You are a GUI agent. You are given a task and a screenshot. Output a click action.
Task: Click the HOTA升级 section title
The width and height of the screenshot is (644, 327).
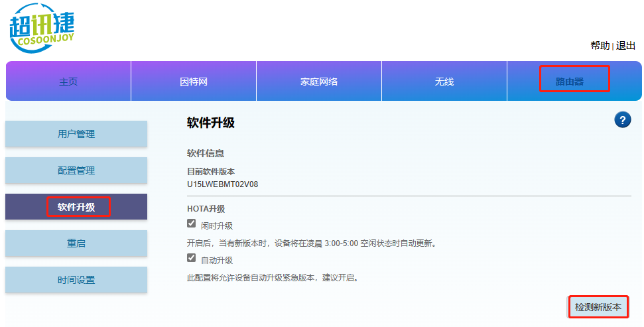[x=206, y=209]
